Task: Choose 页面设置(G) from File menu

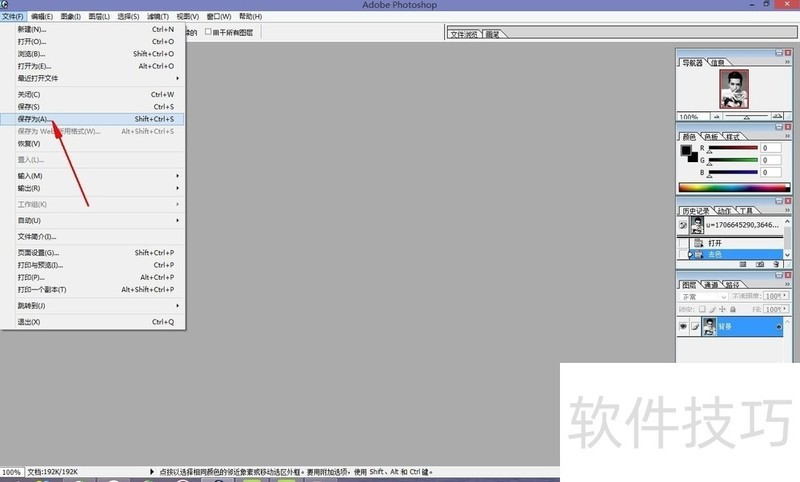Action: tap(92, 252)
